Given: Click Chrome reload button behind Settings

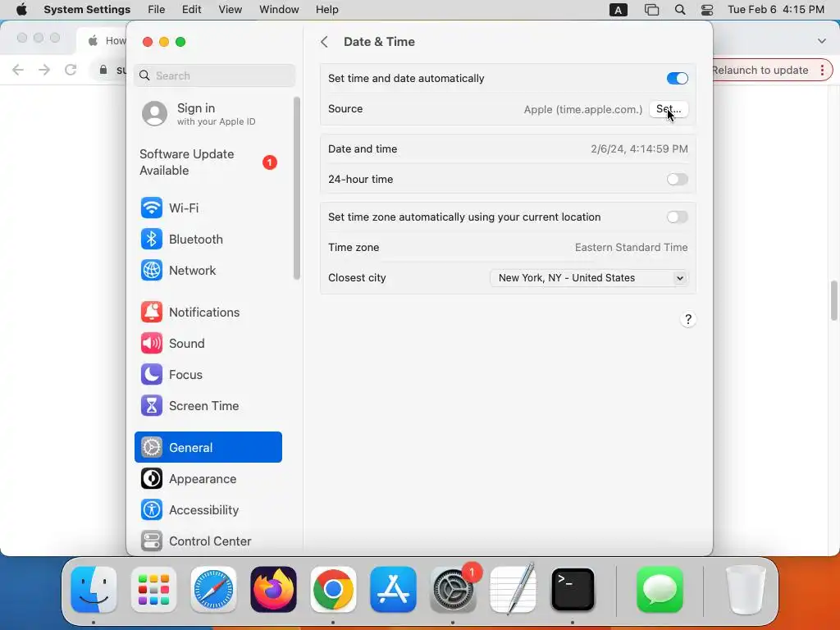Looking at the screenshot, I should point(71,70).
